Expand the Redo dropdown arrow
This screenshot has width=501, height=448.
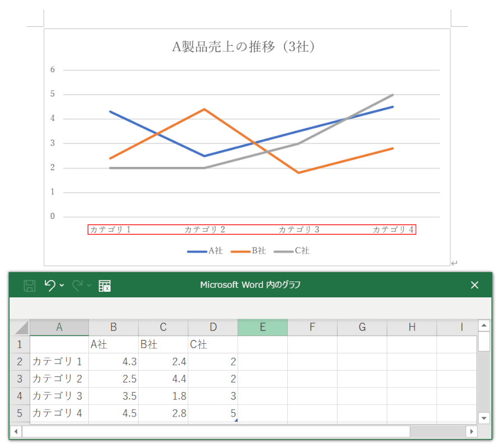coord(88,286)
